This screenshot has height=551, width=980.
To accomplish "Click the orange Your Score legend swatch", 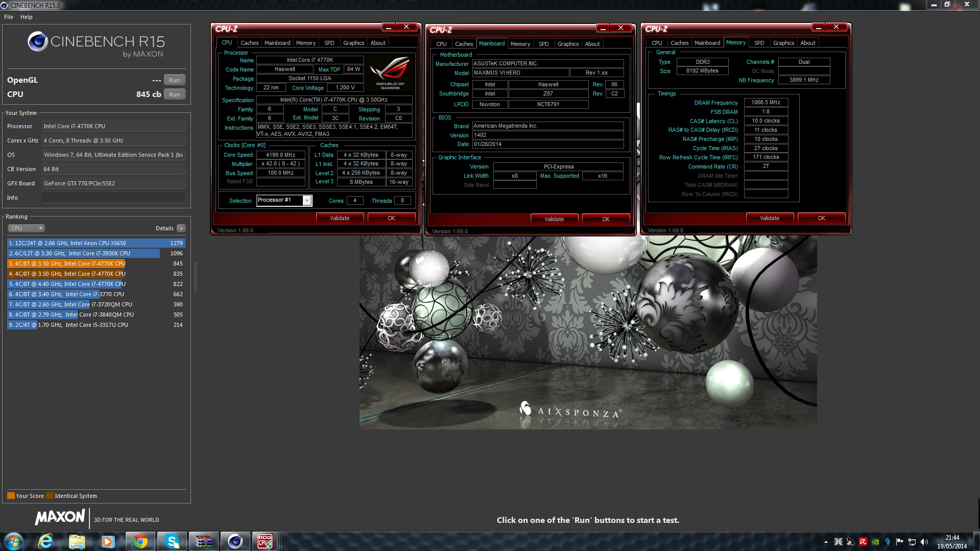I will coord(11,495).
